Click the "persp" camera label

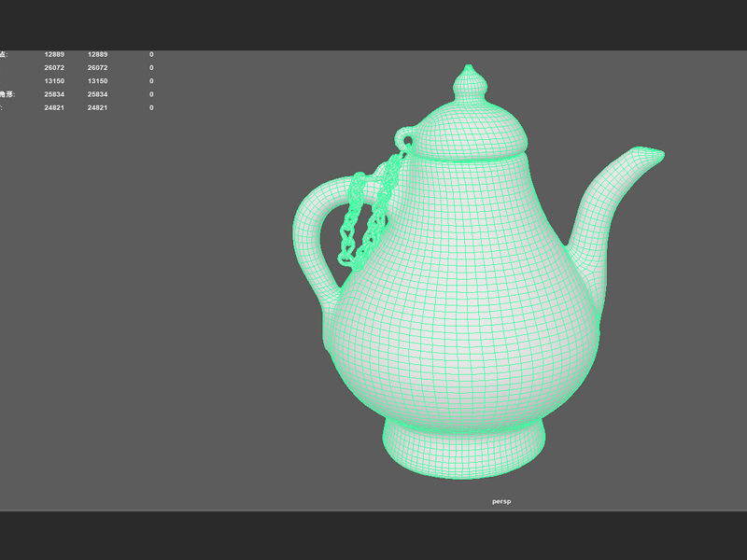pyautogui.click(x=501, y=501)
